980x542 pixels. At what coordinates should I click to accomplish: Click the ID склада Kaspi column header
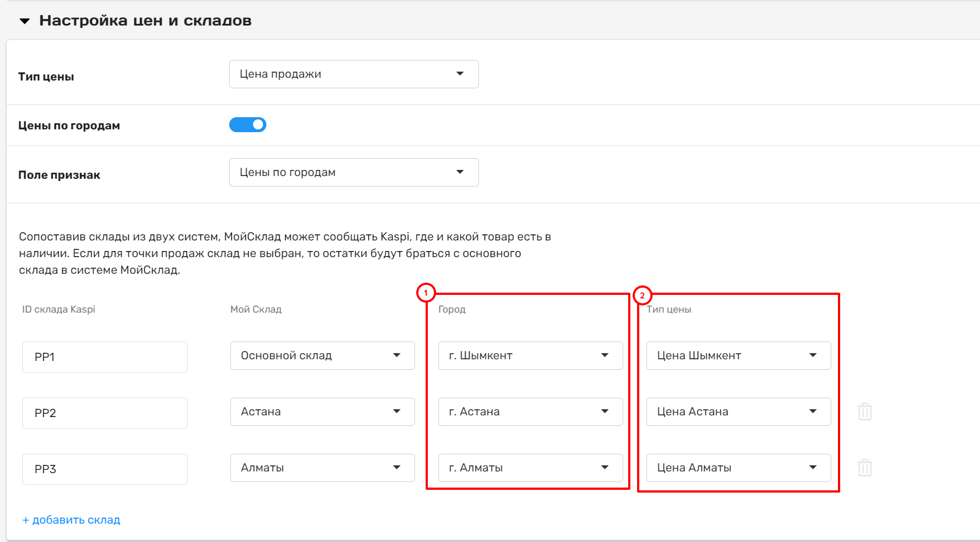pyautogui.click(x=59, y=309)
